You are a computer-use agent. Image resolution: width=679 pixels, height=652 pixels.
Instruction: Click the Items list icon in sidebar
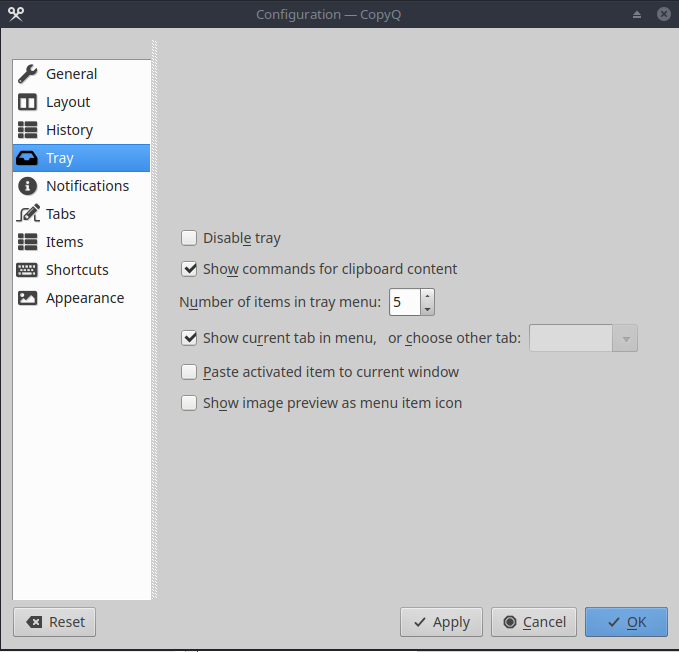pyautogui.click(x=28, y=242)
